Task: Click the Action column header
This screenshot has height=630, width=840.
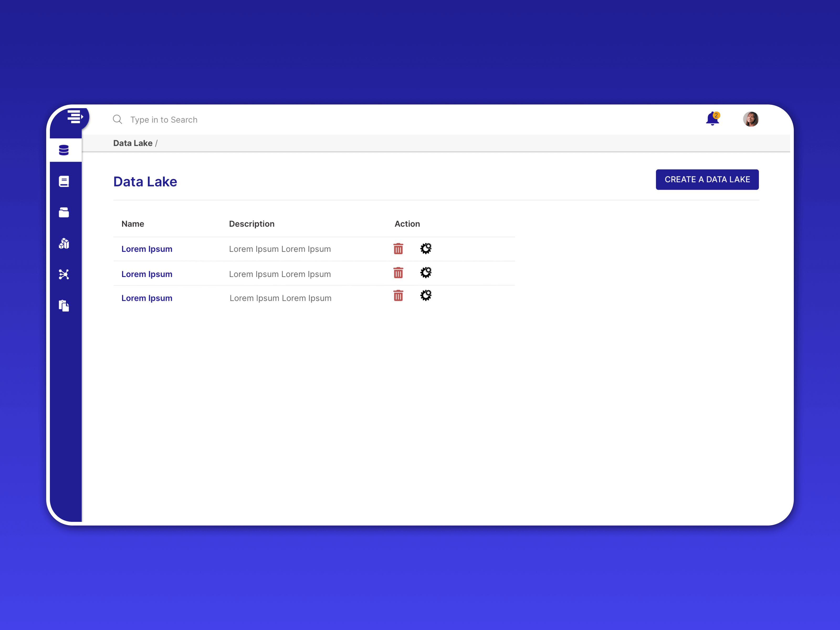Action: (x=407, y=224)
